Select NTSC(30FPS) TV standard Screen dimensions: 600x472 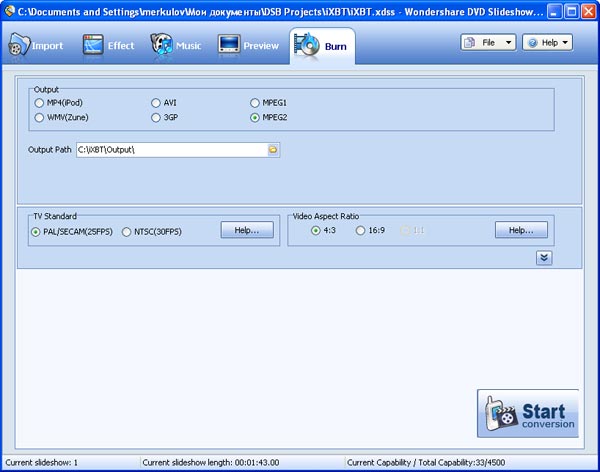click(126, 232)
